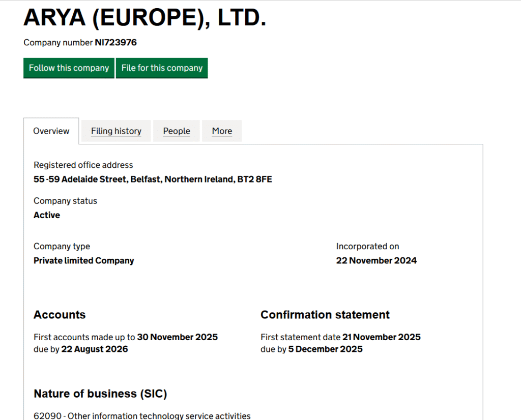
Task: Click the Adelaide Street registered office address
Action: [x=153, y=179]
